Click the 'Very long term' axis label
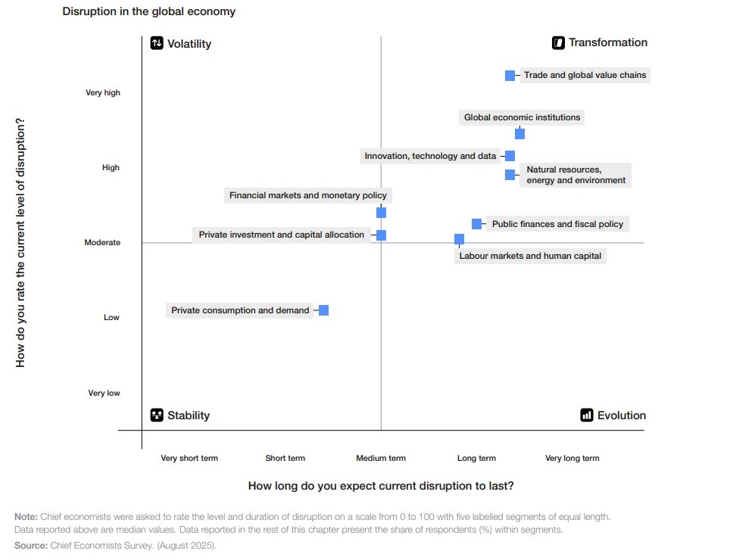This screenshot has width=733, height=560. pos(572,458)
